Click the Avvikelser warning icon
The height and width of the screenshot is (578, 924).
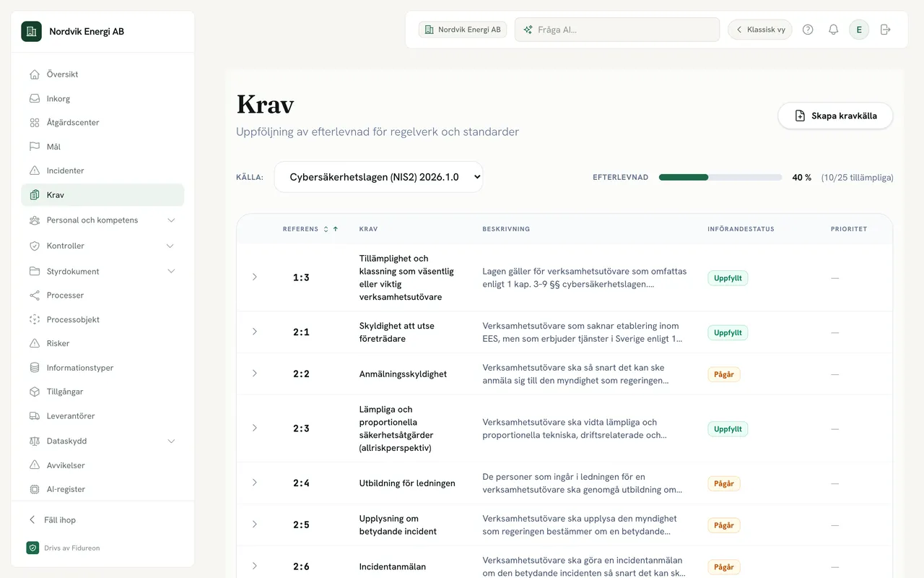(34, 465)
